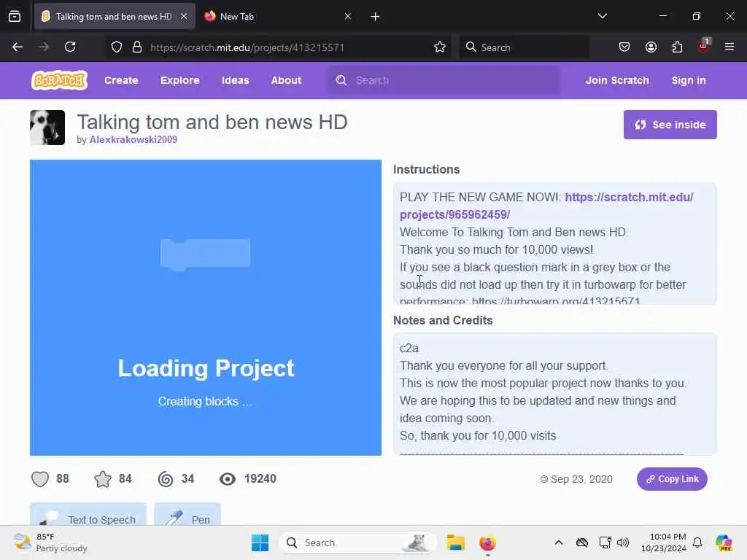
Task: Open the Copilot icon in taskbar
Action: [723, 542]
